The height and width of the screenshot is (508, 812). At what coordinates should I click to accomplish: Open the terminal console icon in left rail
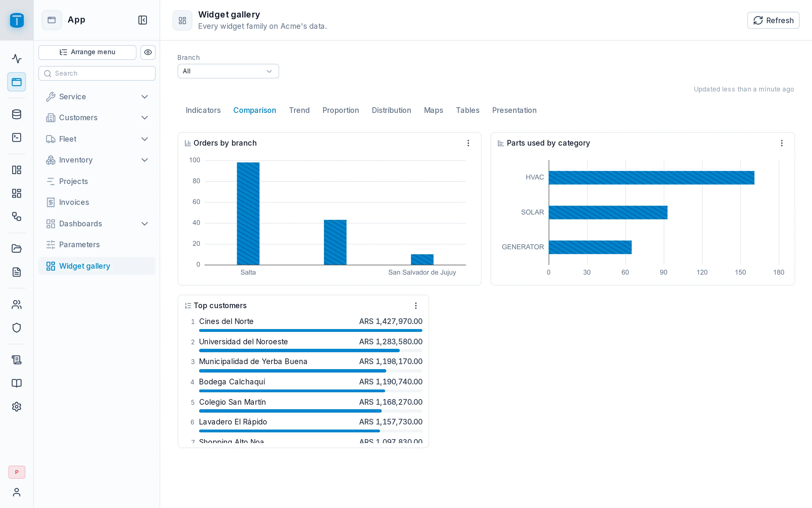tap(16, 137)
